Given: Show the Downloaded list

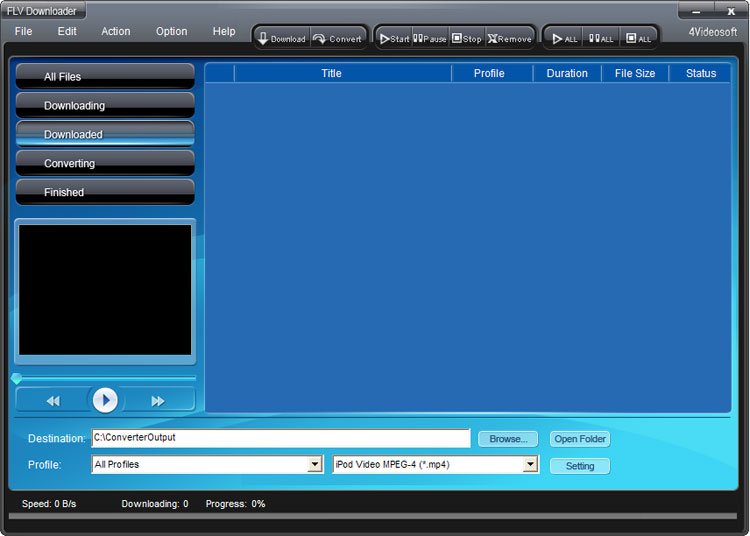Looking at the screenshot, I should (x=105, y=134).
